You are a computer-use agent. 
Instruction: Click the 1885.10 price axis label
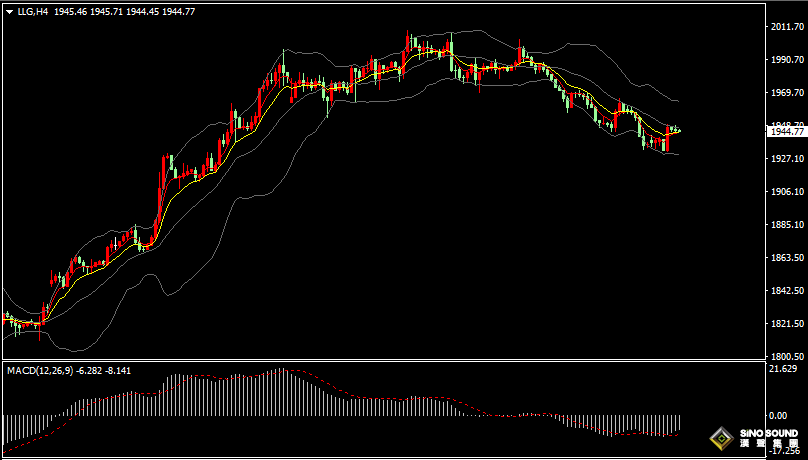785,225
